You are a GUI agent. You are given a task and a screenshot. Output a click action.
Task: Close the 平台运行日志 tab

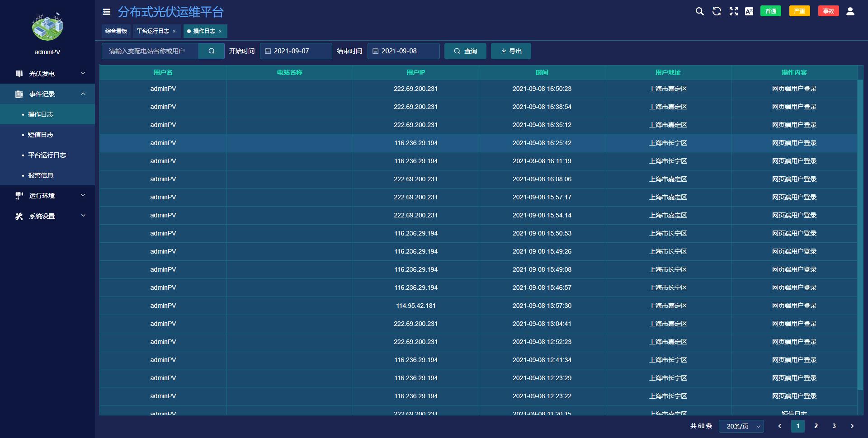[174, 32]
